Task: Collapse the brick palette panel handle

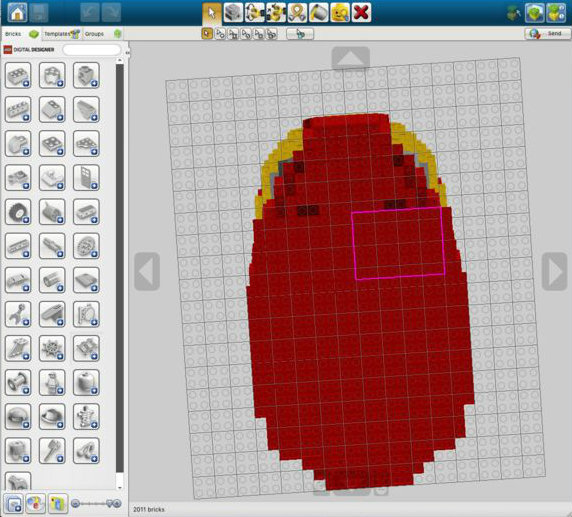Action: click(x=128, y=53)
